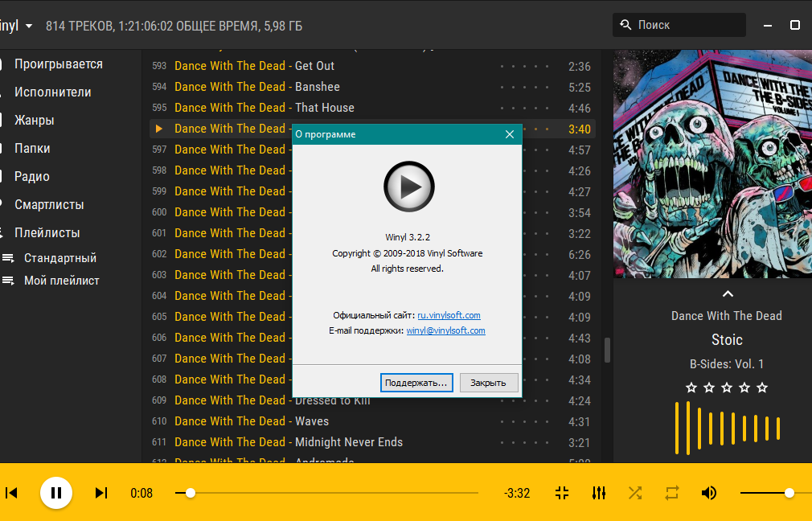Give a four-star rating to Stoic
The width and height of the screenshot is (812, 521).
[744, 388]
